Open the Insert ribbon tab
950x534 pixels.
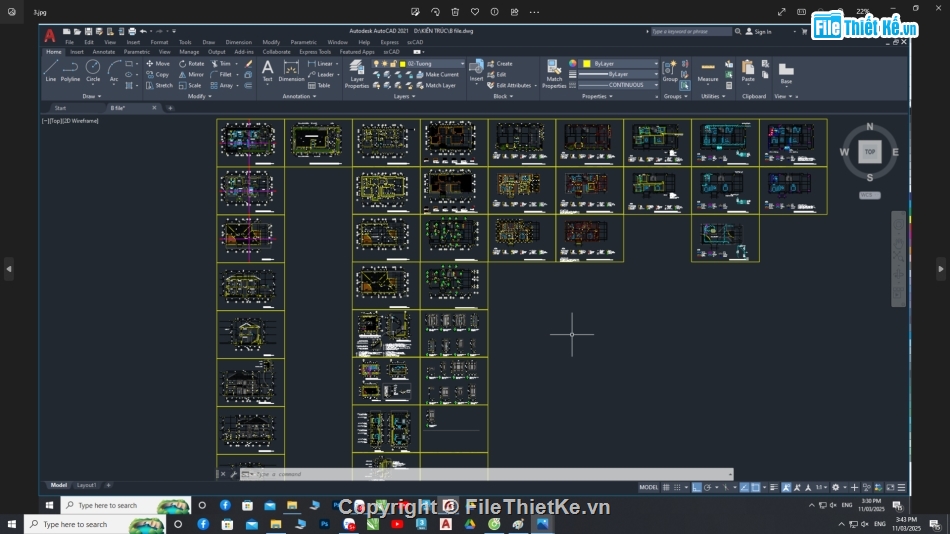(x=77, y=52)
